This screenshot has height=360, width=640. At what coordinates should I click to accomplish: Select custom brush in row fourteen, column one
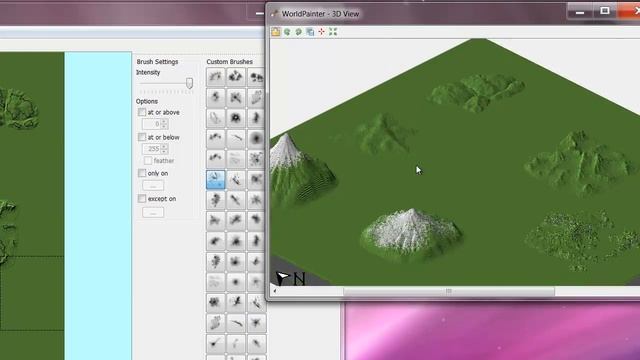click(216, 343)
